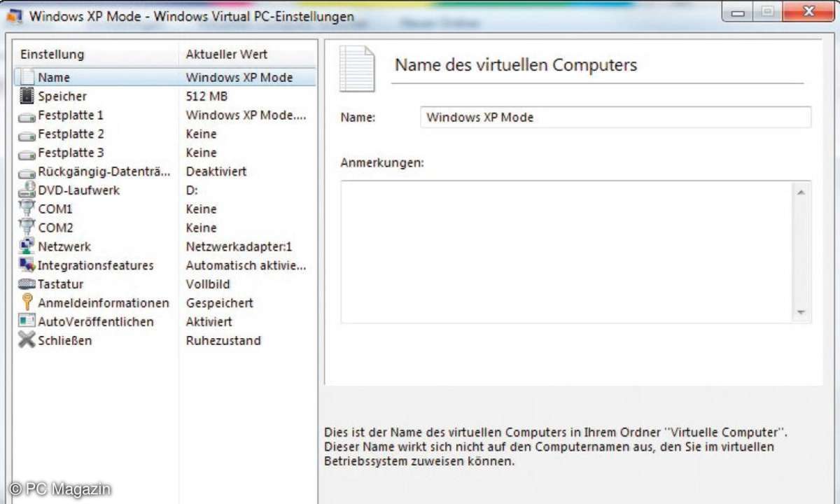Click the Integrationsfeatures icon
840x504 pixels.
(27, 265)
